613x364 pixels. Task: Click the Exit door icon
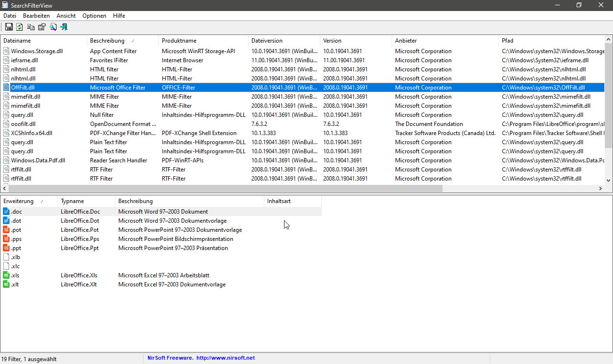pyautogui.click(x=64, y=27)
